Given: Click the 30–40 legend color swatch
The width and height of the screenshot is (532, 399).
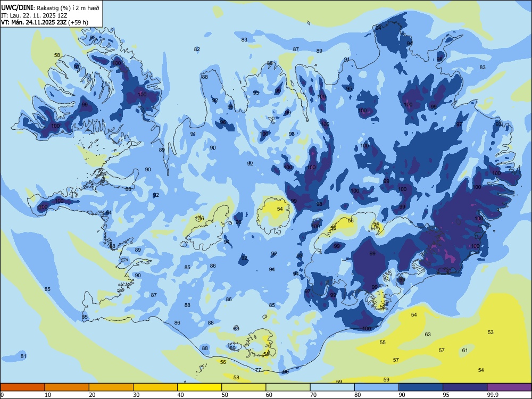Looking at the screenshot, I should pyautogui.click(x=155, y=387).
